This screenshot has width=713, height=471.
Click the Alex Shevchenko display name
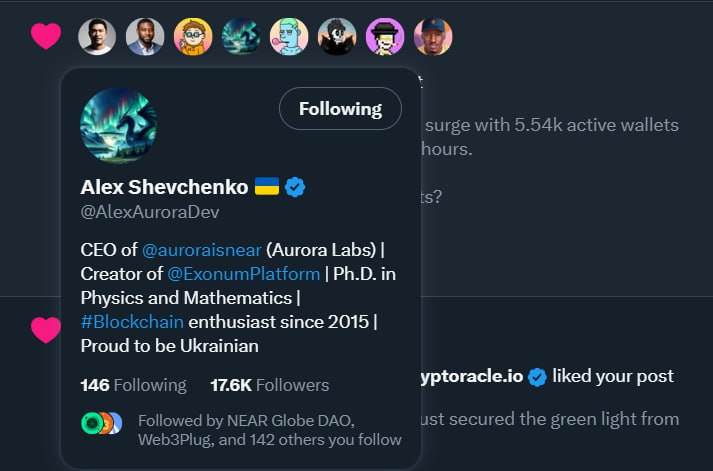pyautogui.click(x=165, y=187)
